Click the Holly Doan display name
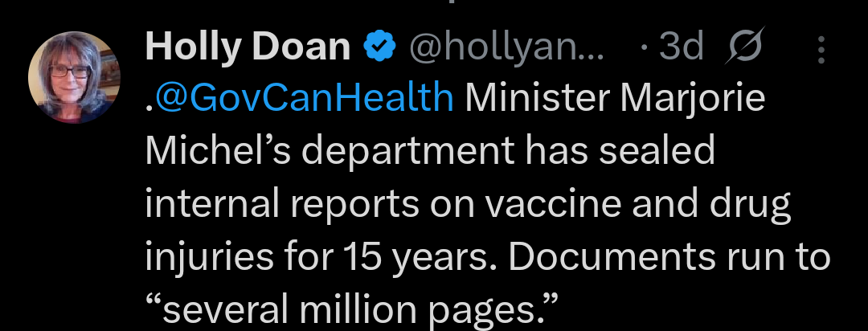 click(x=248, y=50)
